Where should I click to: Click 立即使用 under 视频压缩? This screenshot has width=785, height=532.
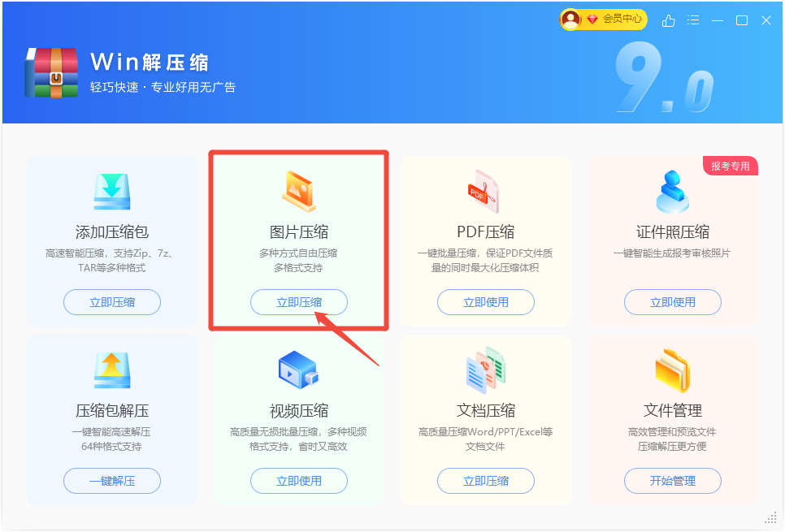[299, 481]
